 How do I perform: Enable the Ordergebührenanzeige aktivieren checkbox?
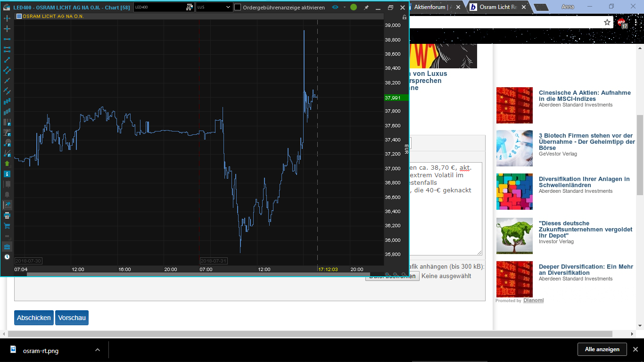(x=238, y=7)
